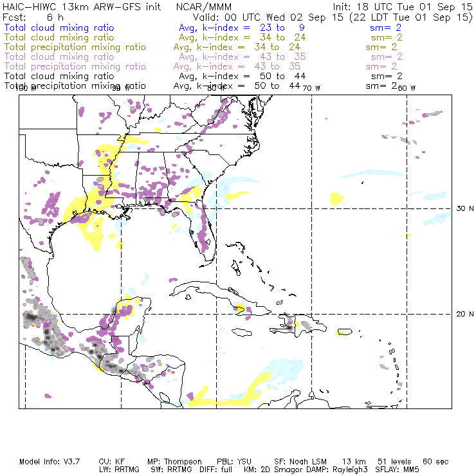Click the 'SFLAY: MM5' text

pos(397,470)
